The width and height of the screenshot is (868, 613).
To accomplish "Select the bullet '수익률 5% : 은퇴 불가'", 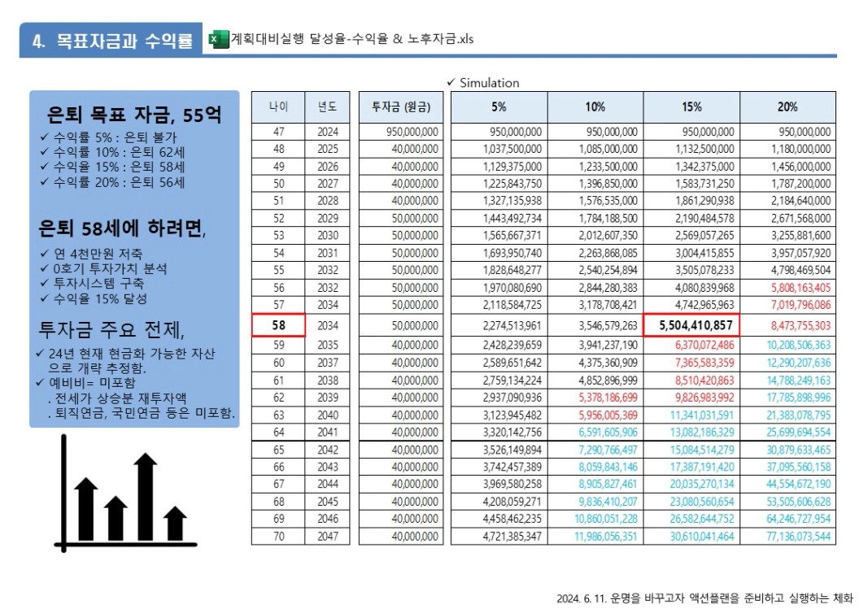I will click(x=115, y=137).
